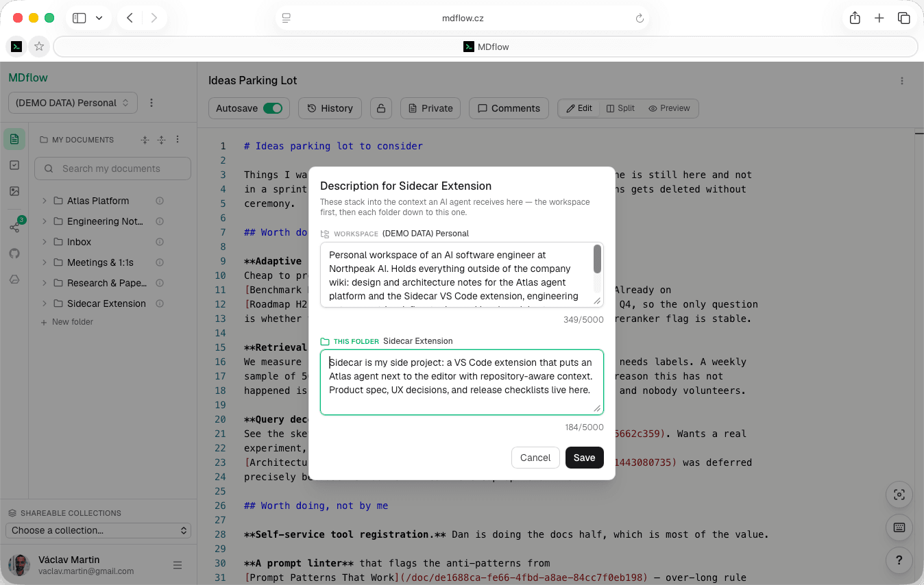Expand all folders in My Documents
Screen dimensions: 924x585
coord(161,140)
